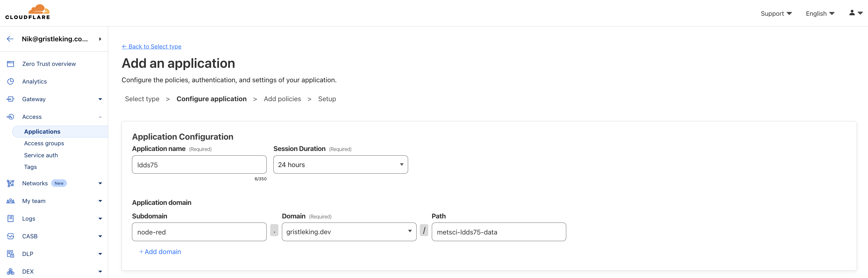This screenshot has height=278, width=868.
Task: Expand the DEX menu chevron
Action: pyautogui.click(x=100, y=272)
